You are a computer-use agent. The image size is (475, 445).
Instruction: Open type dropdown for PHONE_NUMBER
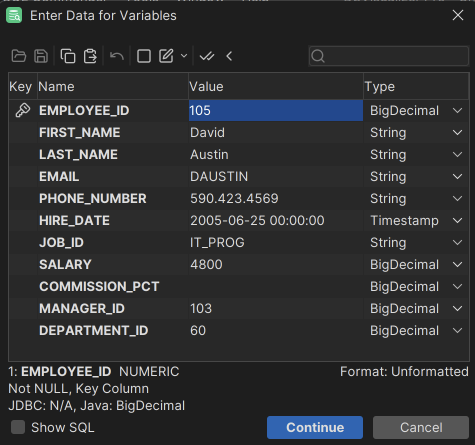458,198
